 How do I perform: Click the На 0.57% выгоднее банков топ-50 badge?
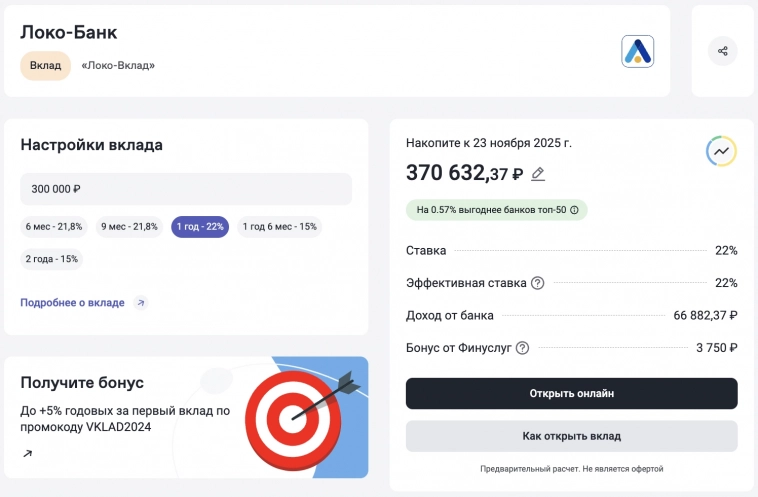(496, 210)
